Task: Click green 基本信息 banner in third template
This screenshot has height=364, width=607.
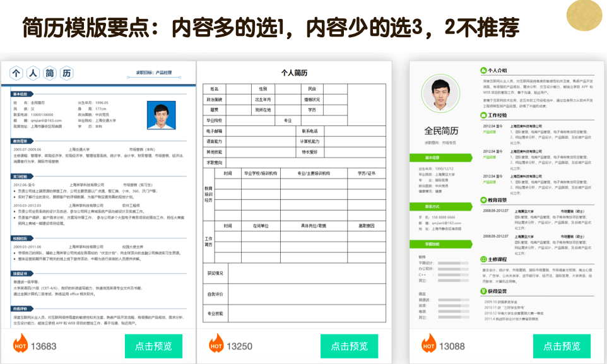Action: pyautogui.click(x=441, y=158)
